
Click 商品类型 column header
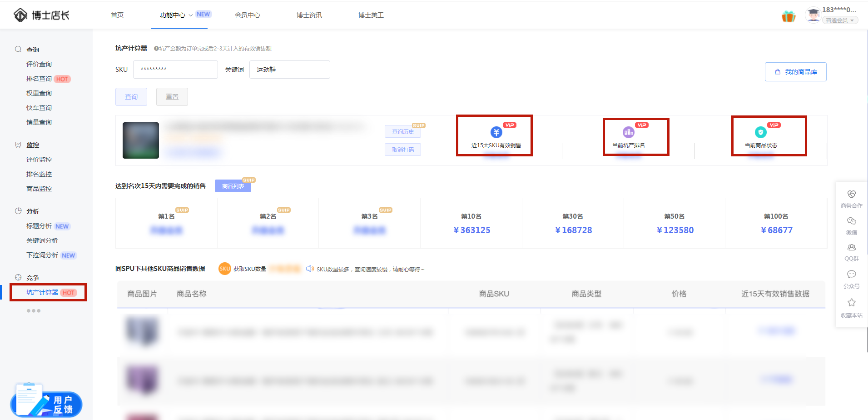[x=586, y=294]
